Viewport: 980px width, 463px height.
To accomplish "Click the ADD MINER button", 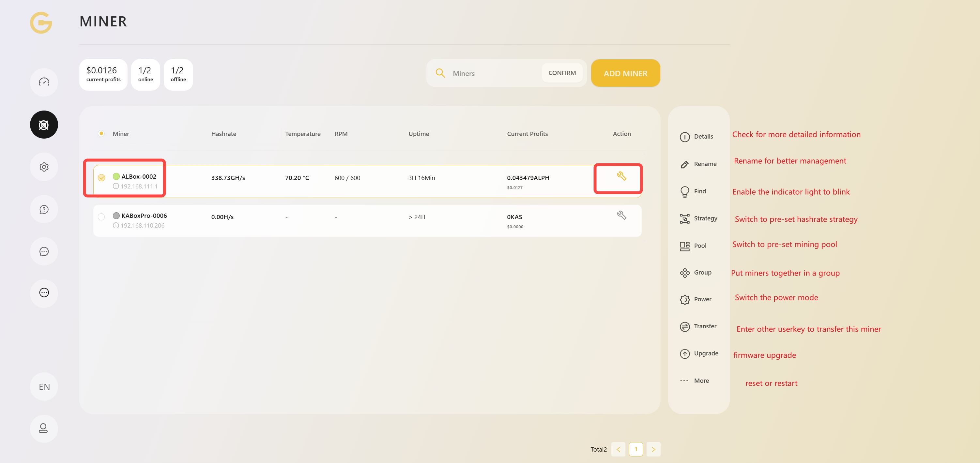I will [625, 73].
